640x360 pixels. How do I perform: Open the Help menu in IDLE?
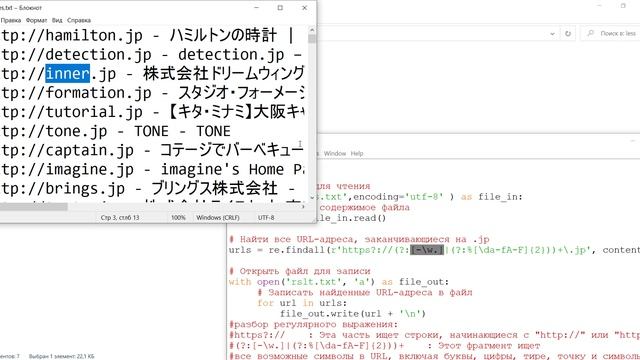(x=357, y=153)
